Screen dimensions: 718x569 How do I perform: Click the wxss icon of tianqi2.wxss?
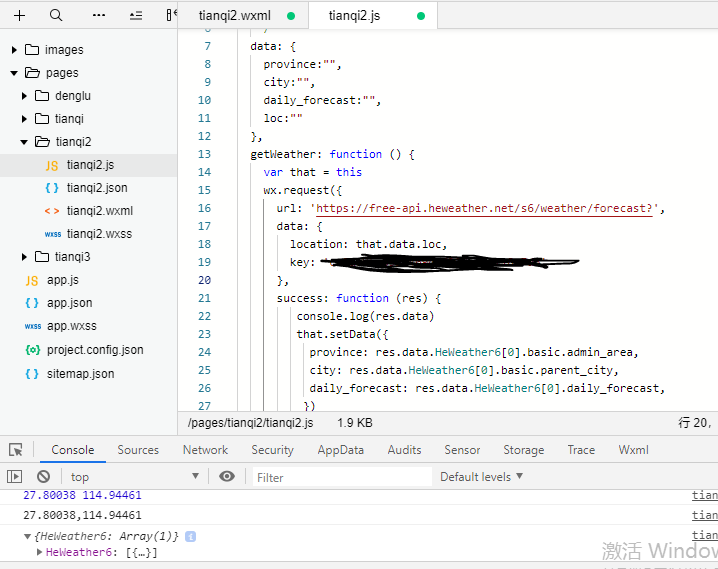53,234
